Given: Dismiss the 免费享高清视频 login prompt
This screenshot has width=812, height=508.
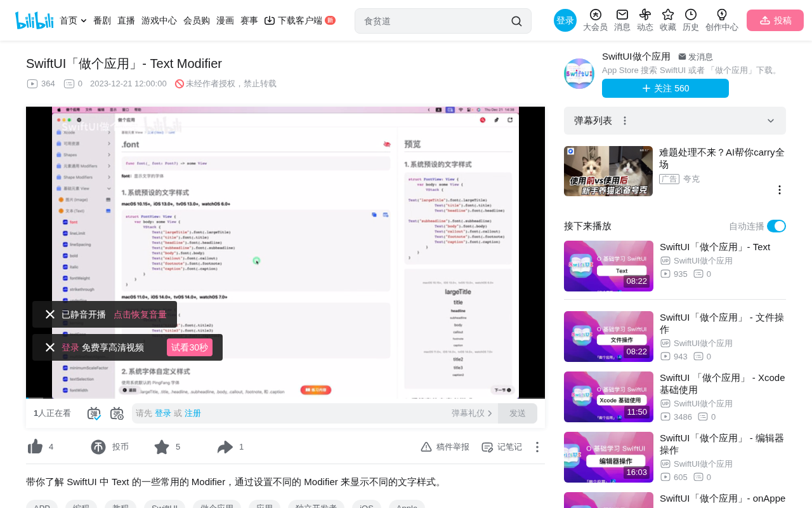Looking at the screenshot, I should pos(50,347).
